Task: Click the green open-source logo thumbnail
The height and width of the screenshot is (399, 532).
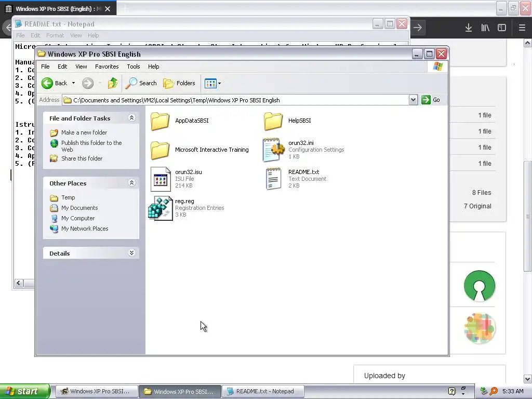Action: [480, 286]
